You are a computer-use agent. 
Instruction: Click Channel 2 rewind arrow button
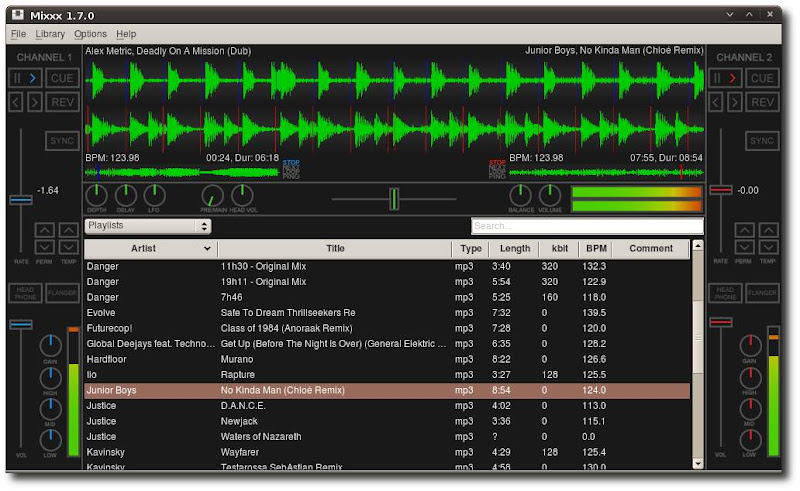point(716,102)
